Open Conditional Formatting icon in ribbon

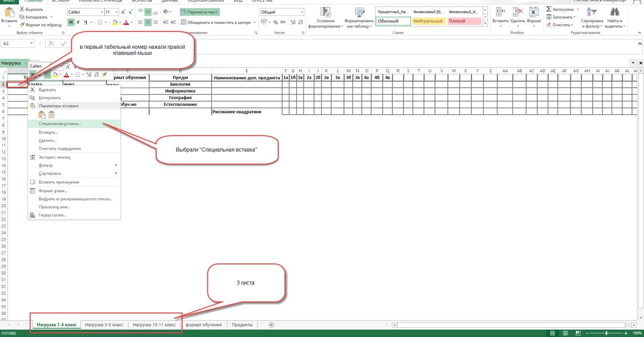pyautogui.click(x=326, y=12)
